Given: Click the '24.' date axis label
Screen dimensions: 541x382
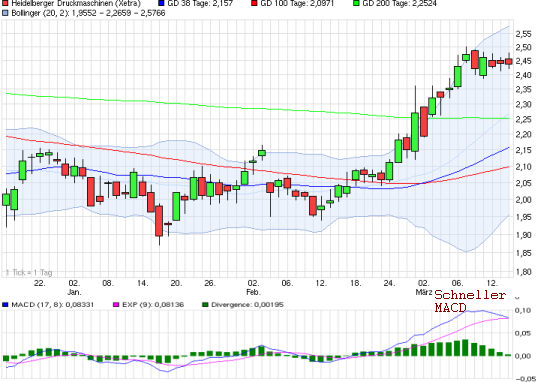Looking at the screenshot, I should click(x=389, y=283).
